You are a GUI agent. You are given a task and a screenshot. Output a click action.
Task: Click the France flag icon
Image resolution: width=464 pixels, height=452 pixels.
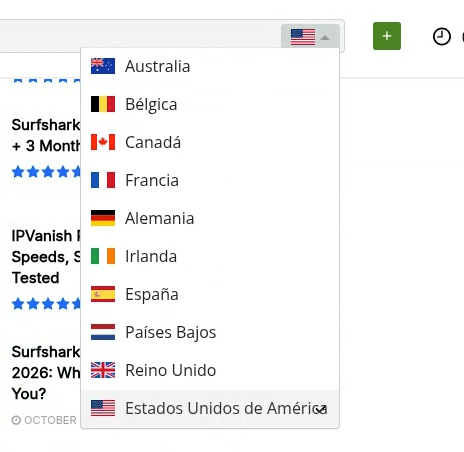click(103, 180)
